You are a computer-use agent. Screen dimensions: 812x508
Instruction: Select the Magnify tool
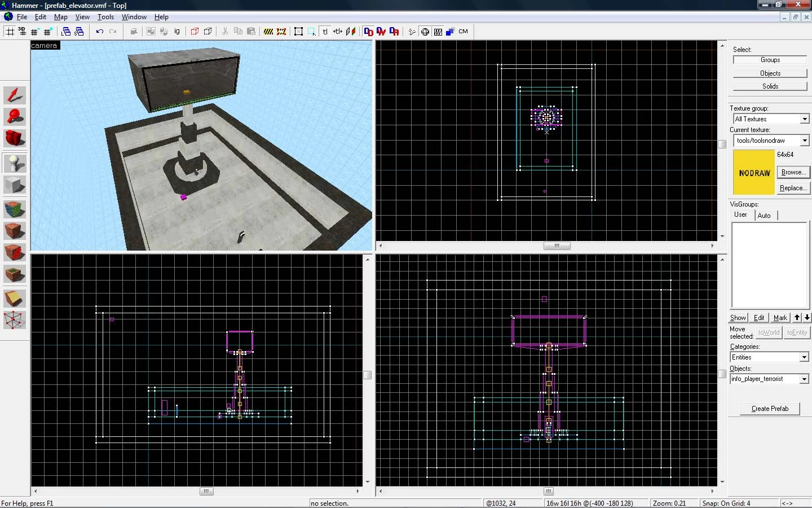(x=15, y=116)
